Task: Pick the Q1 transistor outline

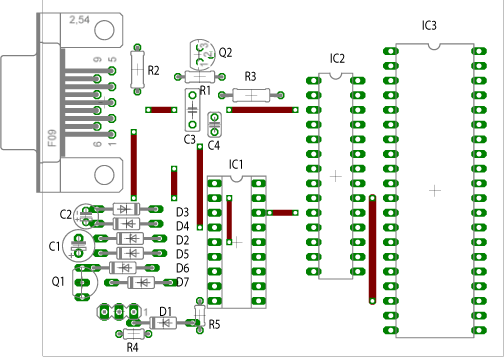Action: [x=85, y=283]
